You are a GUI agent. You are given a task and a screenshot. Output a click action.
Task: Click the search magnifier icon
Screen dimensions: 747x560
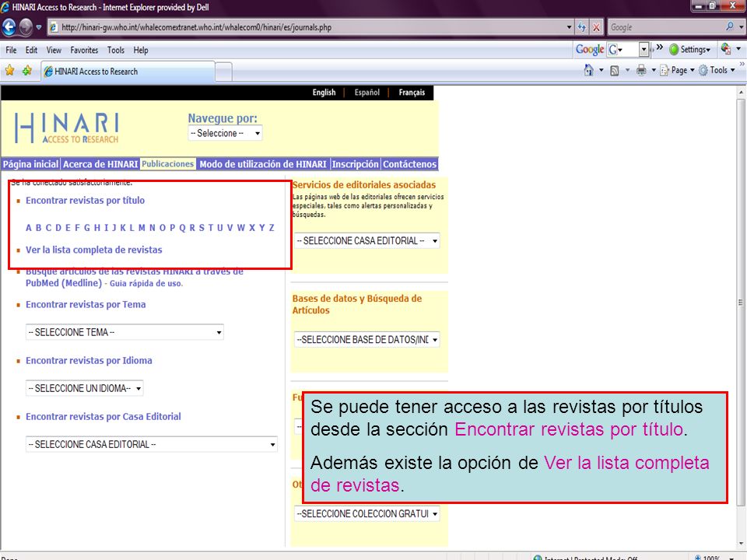730,26
